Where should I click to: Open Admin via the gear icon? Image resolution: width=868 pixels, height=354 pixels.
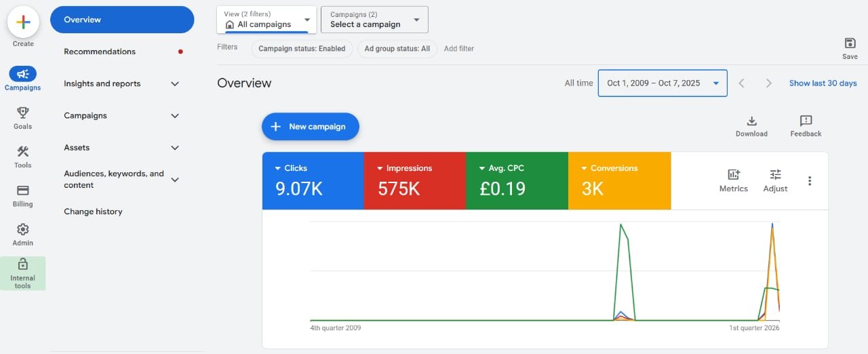23,229
